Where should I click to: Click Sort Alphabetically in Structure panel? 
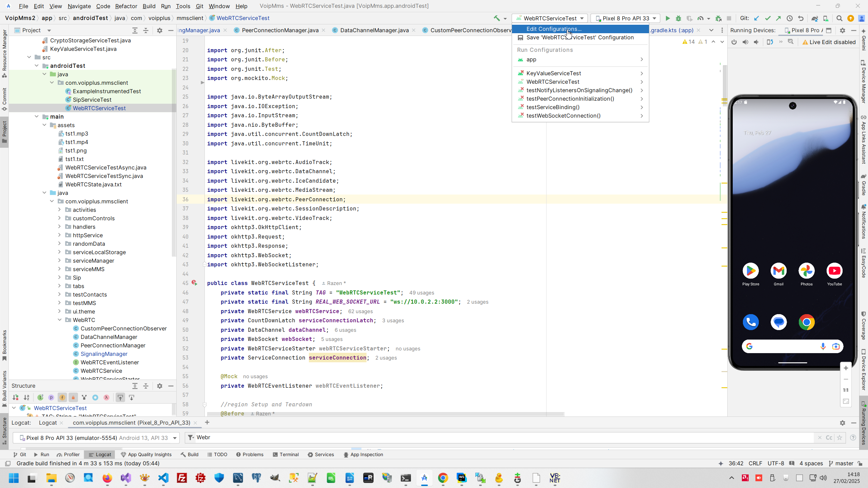(26, 397)
